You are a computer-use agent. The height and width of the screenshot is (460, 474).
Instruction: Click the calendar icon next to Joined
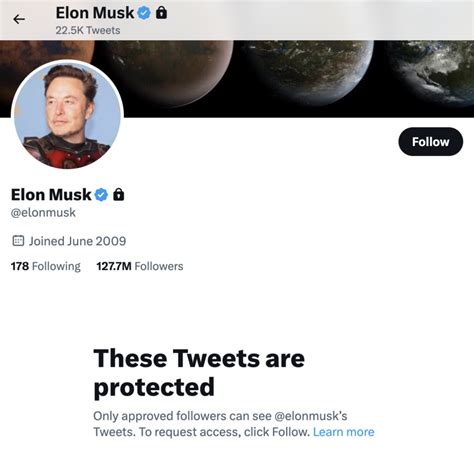tap(18, 241)
